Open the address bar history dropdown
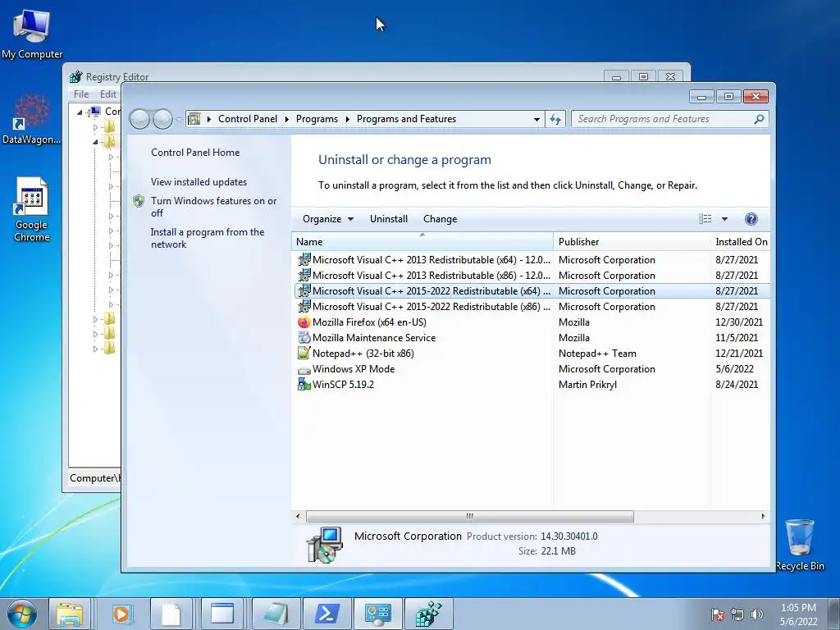Image resolution: width=840 pixels, height=630 pixels. point(536,119)
